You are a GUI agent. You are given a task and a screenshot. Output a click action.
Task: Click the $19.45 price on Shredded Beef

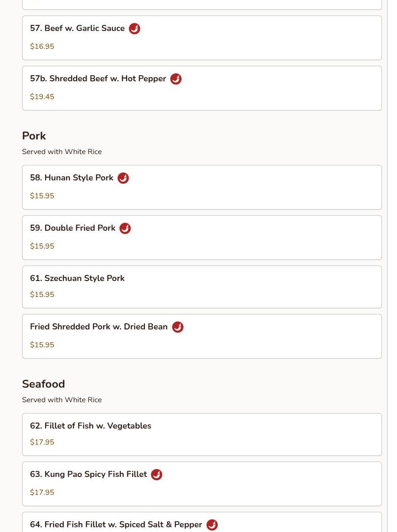click(42, 97)
